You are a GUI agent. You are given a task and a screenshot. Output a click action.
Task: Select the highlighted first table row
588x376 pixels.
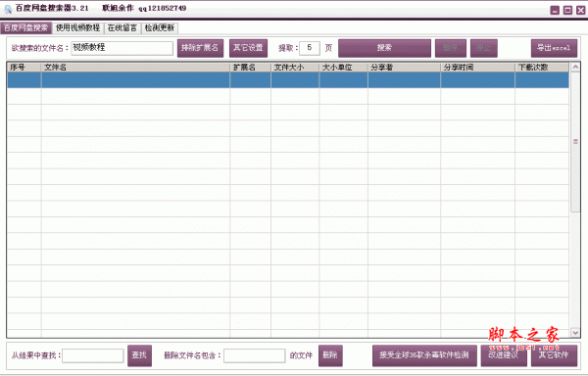288,80
